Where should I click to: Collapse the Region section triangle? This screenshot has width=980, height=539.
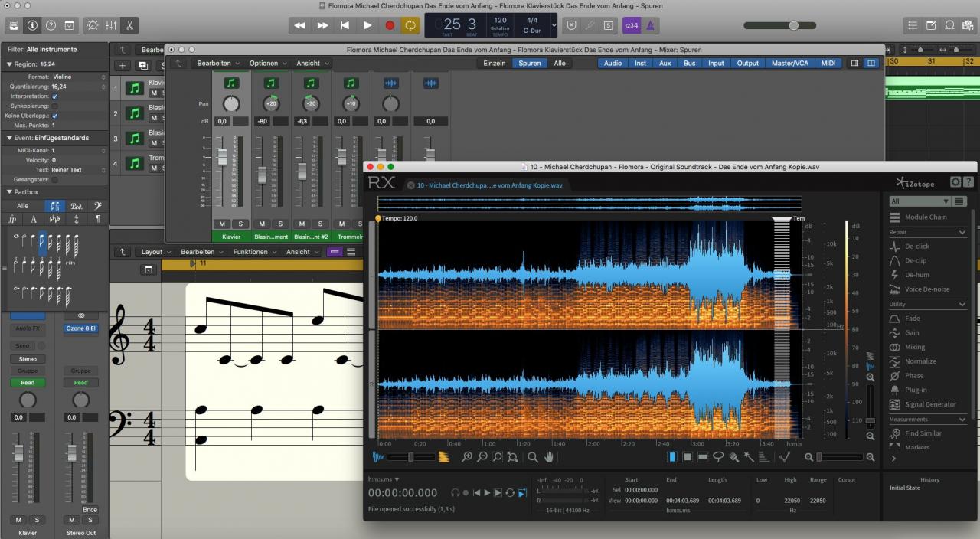point(8,64)
